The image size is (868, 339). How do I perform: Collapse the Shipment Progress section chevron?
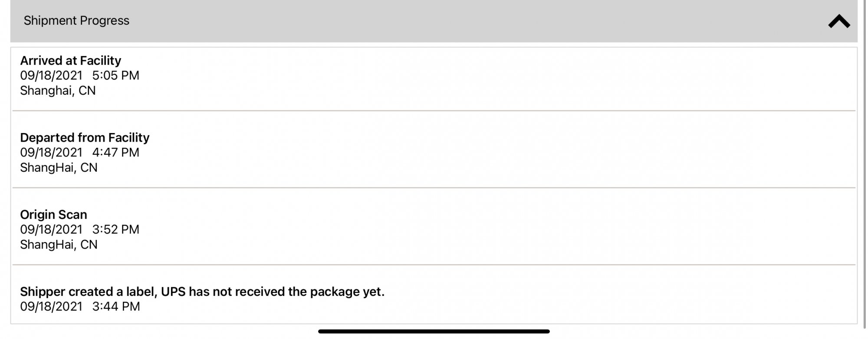pyautogui.click(x=838, y=21)
